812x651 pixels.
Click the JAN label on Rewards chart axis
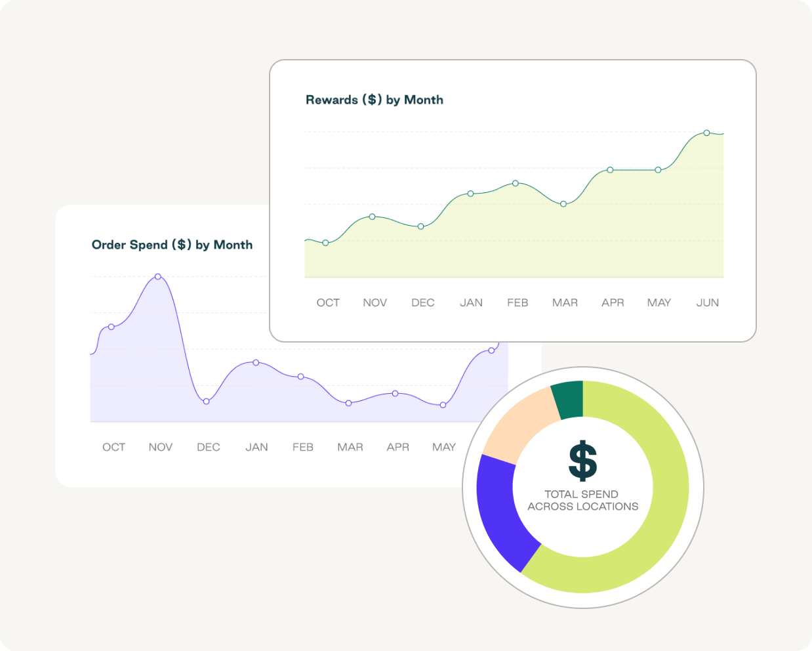470,303
